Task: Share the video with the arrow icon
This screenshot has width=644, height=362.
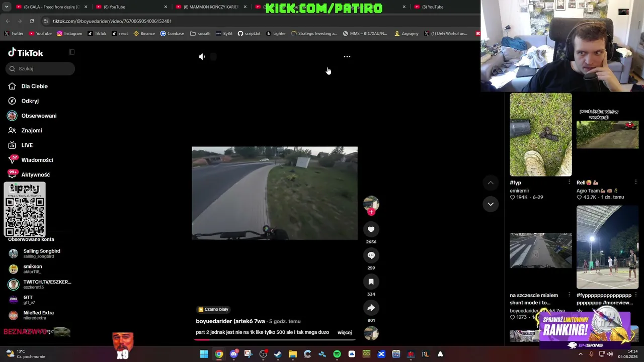Action: [371, 308]
